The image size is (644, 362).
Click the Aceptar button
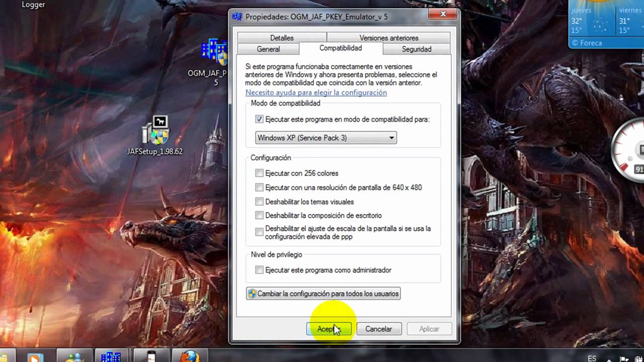click(x=329, y=329)
